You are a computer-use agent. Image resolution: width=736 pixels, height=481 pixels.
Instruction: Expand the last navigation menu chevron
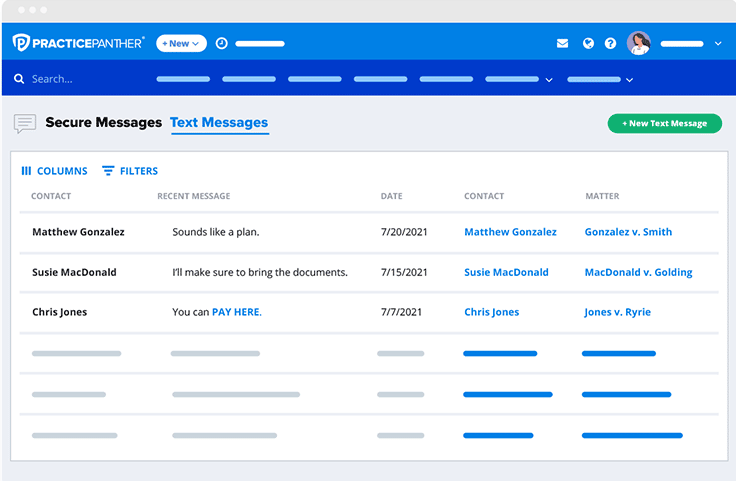click(629, 80)
